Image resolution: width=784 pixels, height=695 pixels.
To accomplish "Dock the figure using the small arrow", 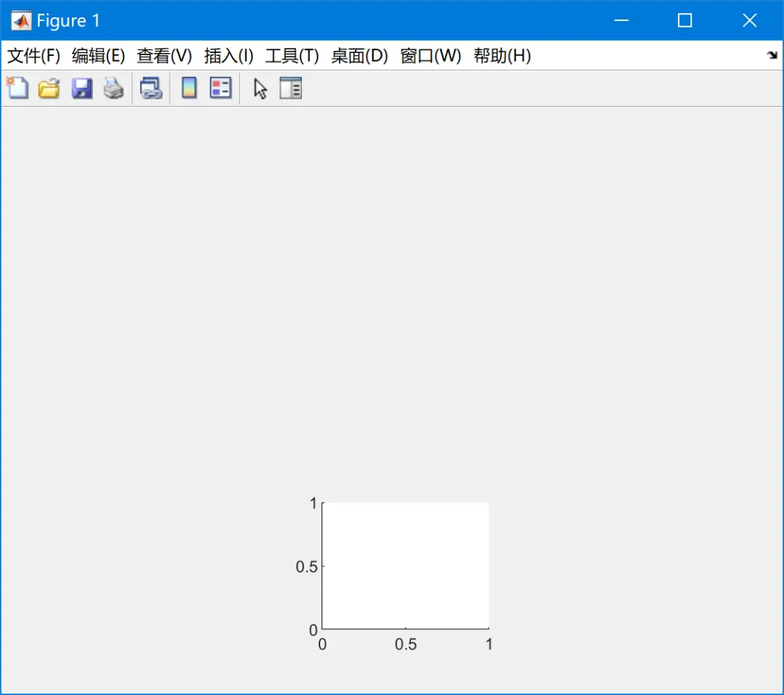I will 772,55.
